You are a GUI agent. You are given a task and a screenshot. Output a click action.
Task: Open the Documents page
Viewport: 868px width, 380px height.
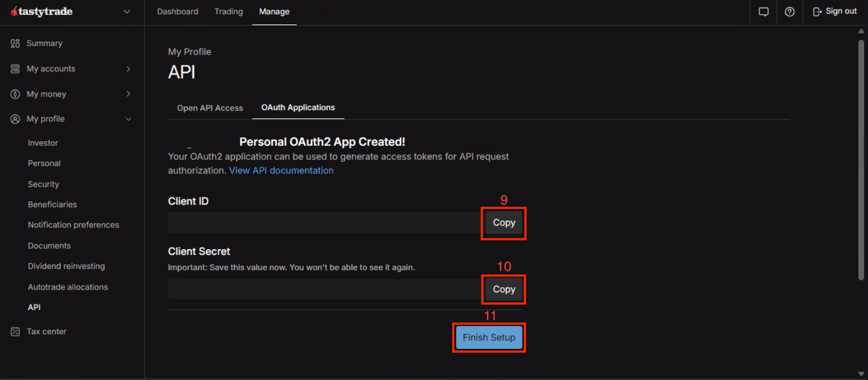tap(49, 246)
